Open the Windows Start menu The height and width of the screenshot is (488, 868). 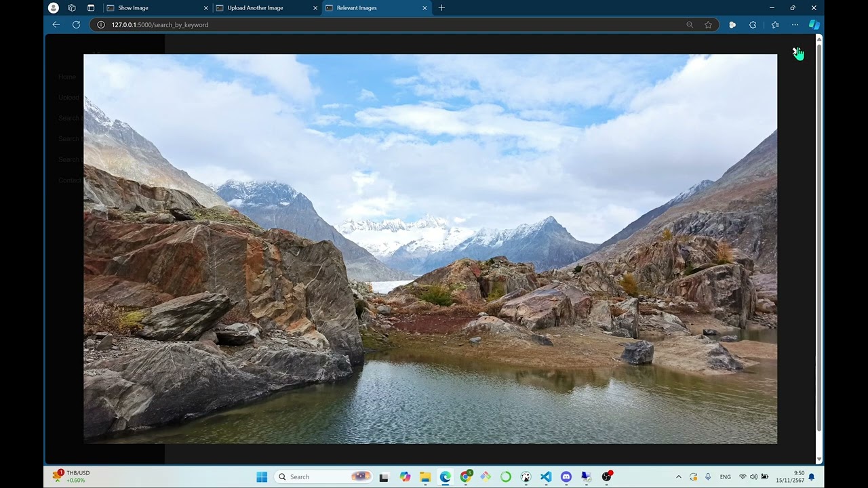point(262,477)
